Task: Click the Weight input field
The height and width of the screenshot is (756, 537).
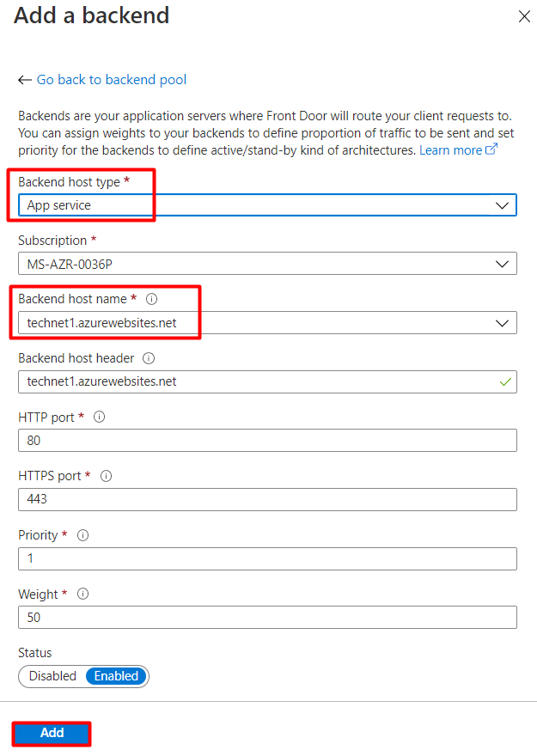Action: click(267, 617)
